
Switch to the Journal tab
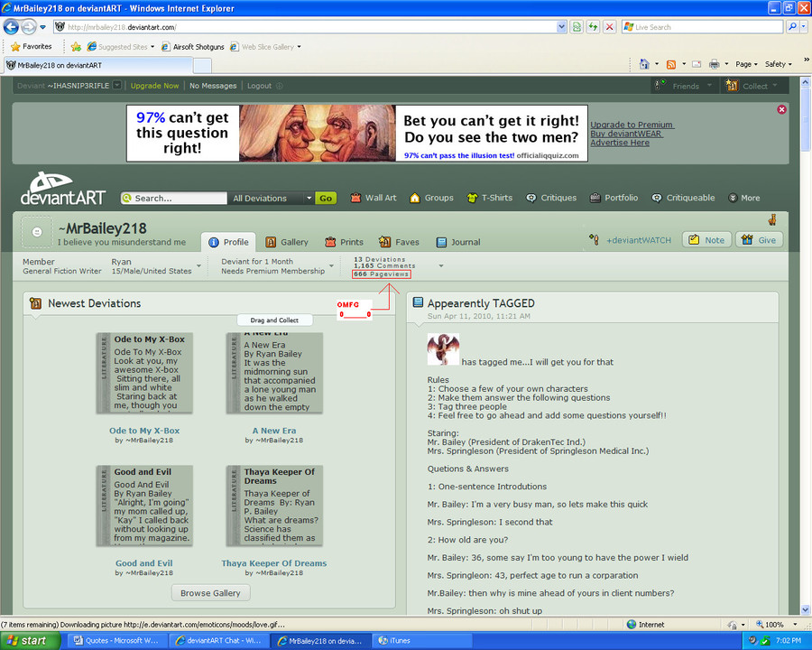click(458, 242)
